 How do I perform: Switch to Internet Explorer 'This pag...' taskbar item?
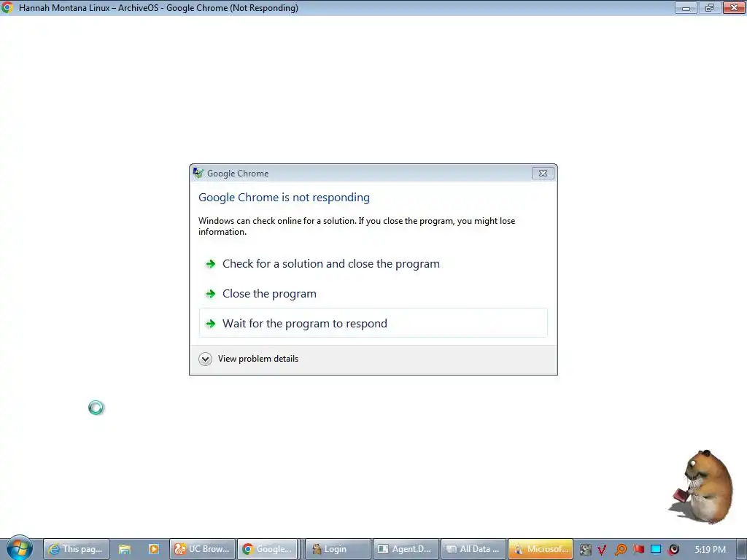[76, 549]
